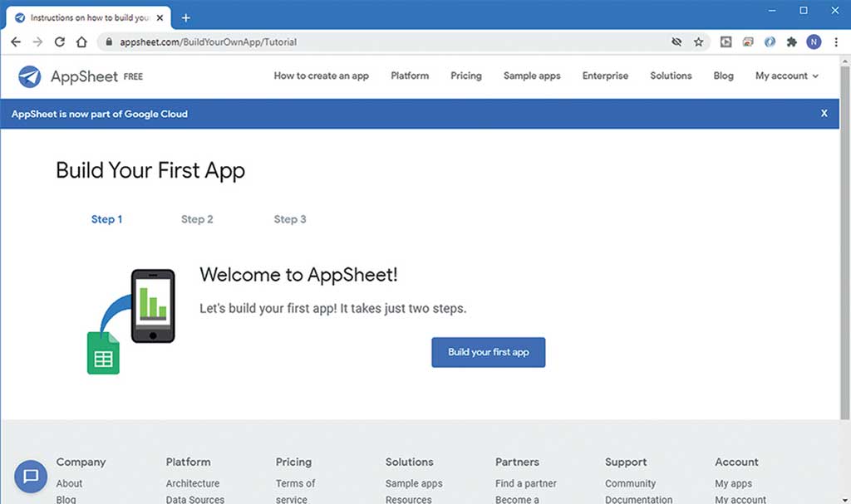Expand the My account dropdown
This screenshot has width=851, height=504.
(786, 76)
